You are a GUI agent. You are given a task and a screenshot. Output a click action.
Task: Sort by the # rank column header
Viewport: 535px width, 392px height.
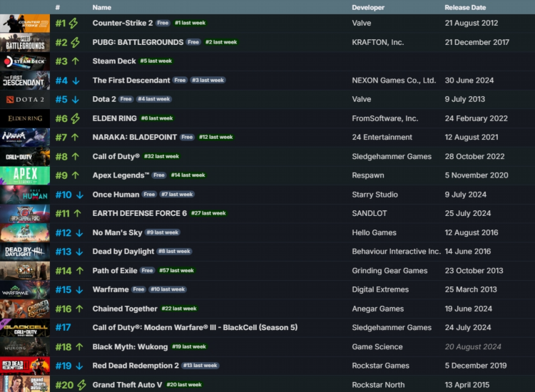point(58,8)
